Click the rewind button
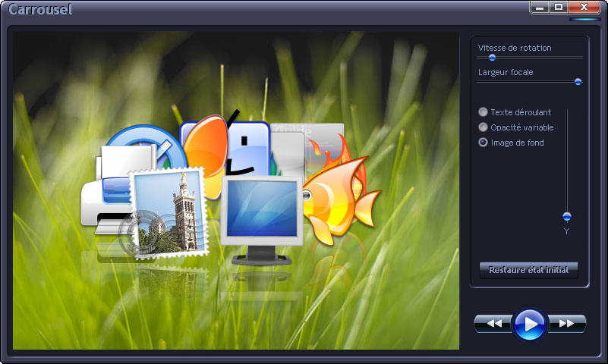The height and width of the screenshot is (364, 608). coord(493,323)
